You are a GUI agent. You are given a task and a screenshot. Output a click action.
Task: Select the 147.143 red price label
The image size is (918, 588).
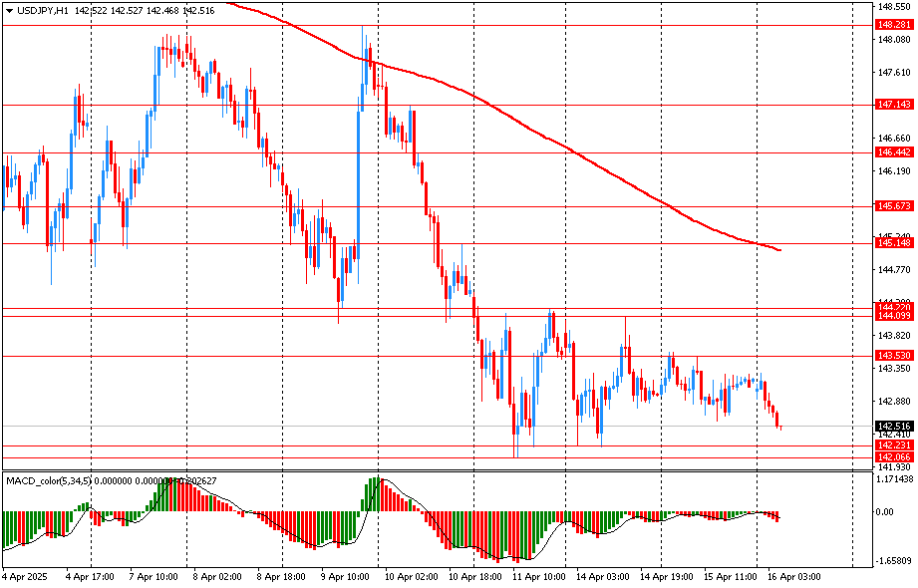click(893, 104)
